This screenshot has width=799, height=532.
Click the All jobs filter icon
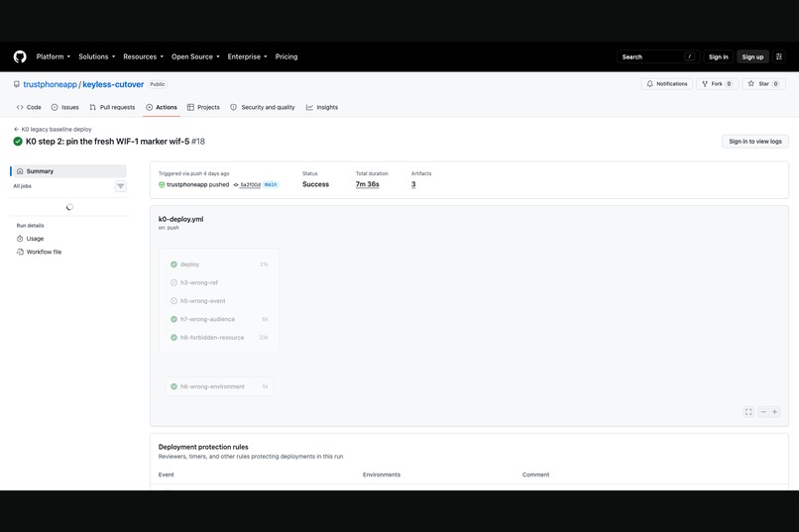(121, 186)
